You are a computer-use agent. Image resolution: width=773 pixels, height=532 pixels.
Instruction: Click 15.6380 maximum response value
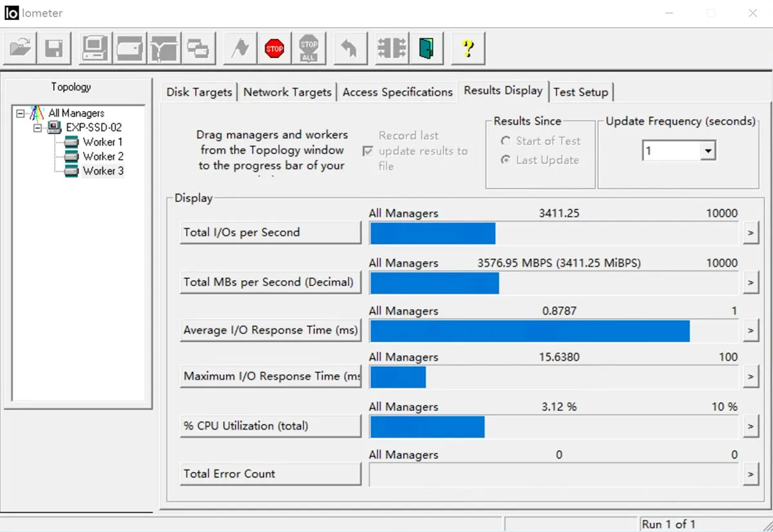[x=559, y=357]
